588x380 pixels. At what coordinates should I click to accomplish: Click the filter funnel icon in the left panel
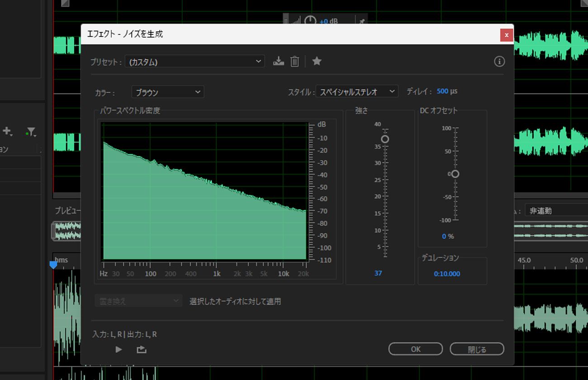pos(31,132)
